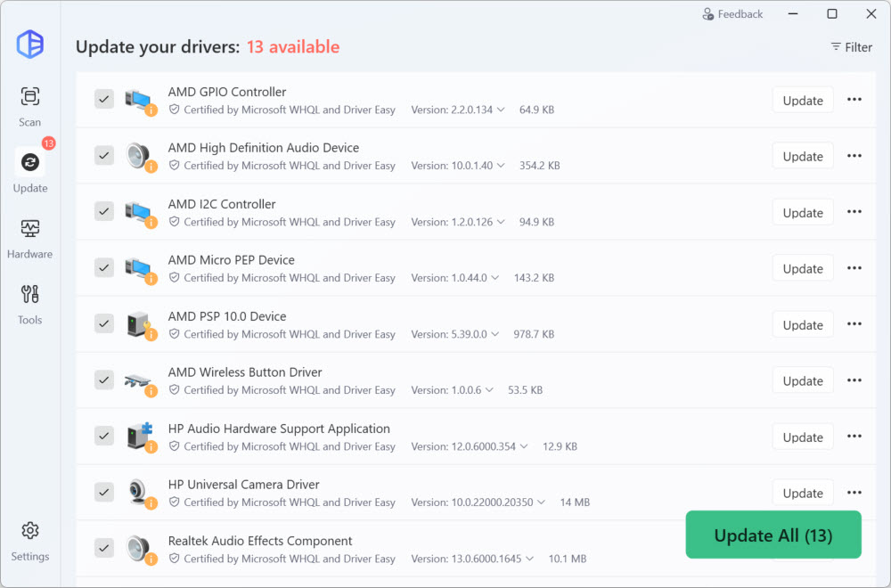Click the Driver Easy logo icon
Viewport: 891px width, 588px height.
coord(30,44)
